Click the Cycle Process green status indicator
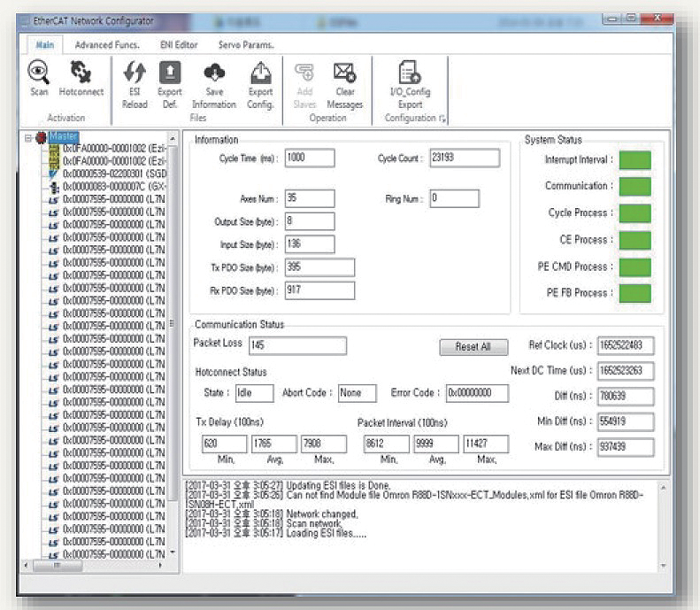 635,213
